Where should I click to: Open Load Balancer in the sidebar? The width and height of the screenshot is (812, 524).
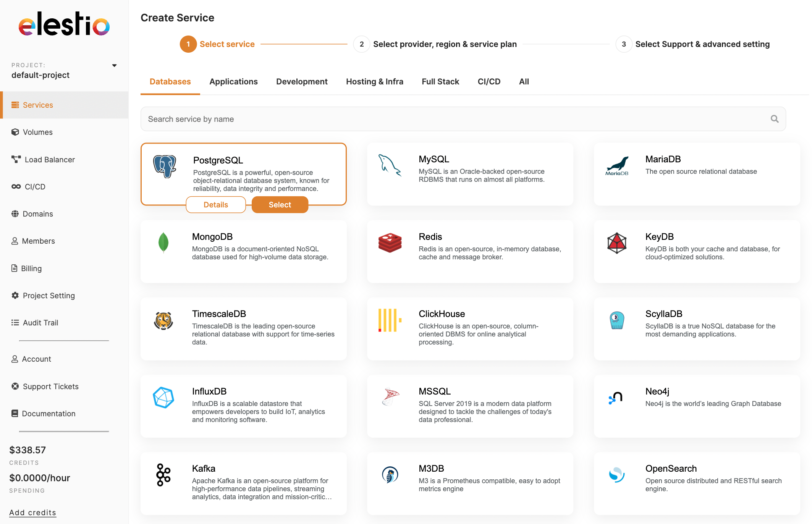point(50,160)
